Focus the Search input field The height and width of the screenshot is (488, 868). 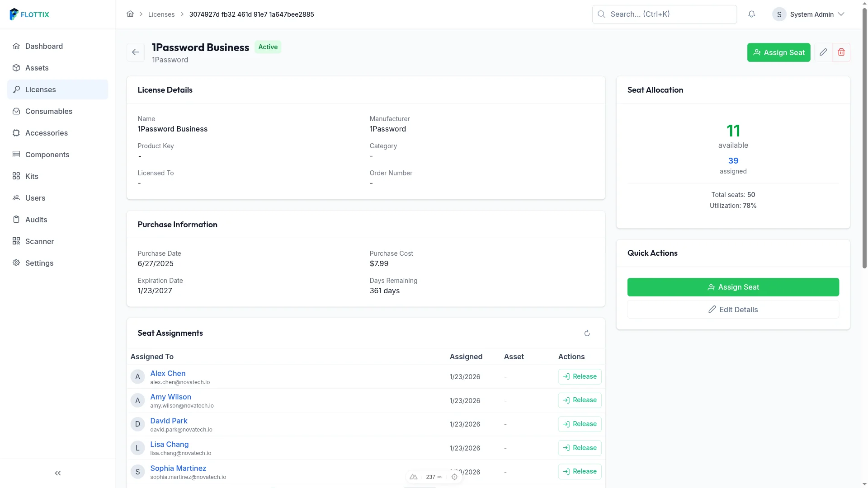point(664,14)
